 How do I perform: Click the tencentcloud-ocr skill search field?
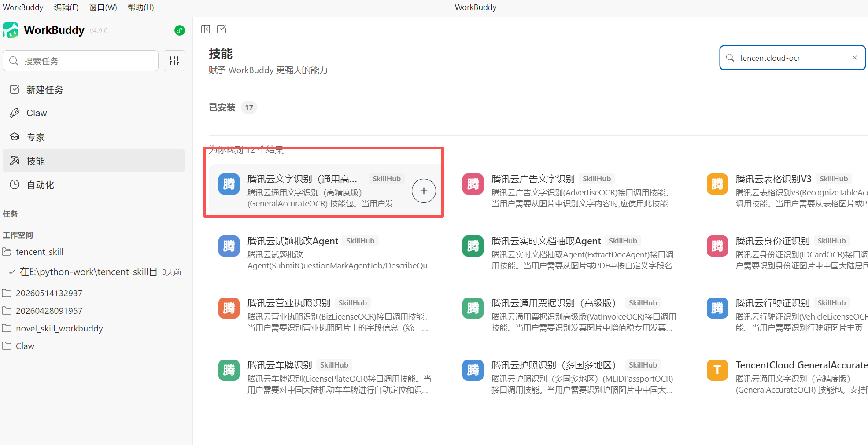click(x=792, y=58)
